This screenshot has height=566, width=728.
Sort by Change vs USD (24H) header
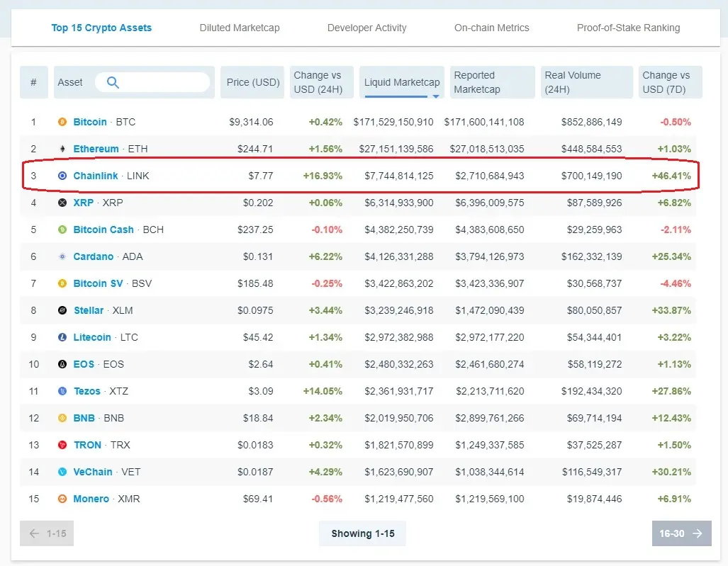coord(322,82)
